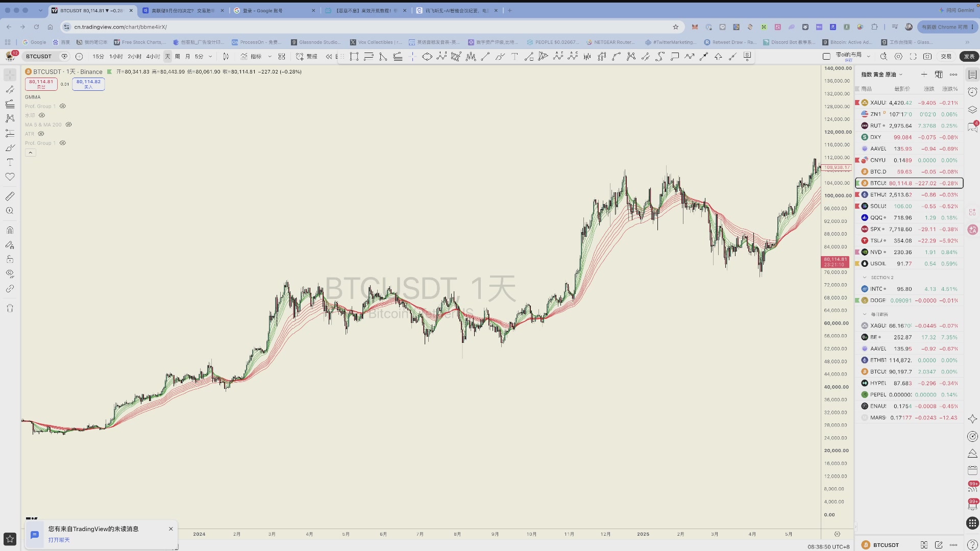Click the zoom-in magnifier tool in sidebar
980x551 pixels.
pyautogui.click(x=10, y=211)
